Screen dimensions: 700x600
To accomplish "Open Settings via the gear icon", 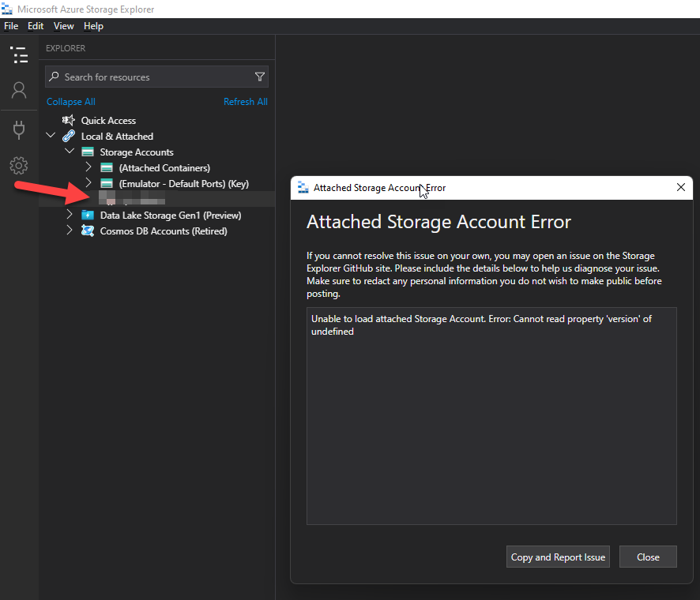I will click(x=18, y=165).
